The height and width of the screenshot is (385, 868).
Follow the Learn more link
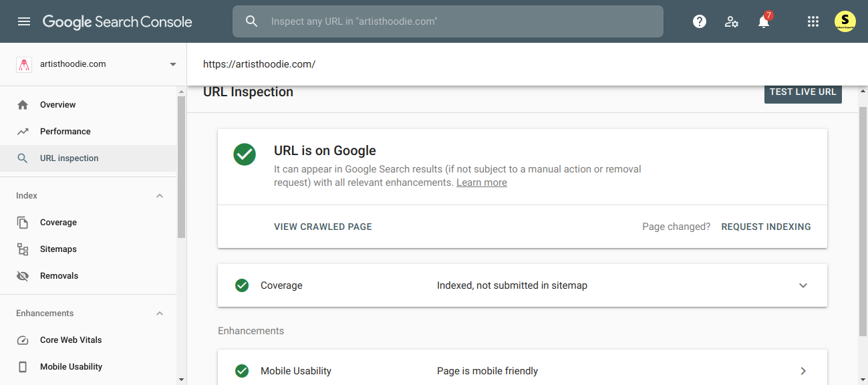point(481,182)
